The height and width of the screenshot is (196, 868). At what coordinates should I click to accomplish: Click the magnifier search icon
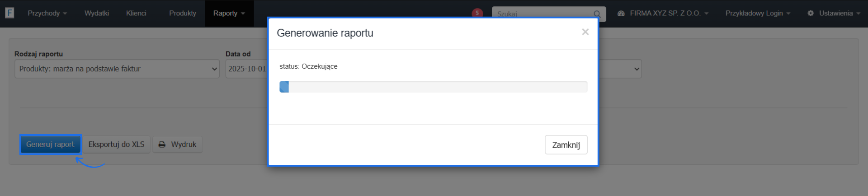point(597,14)
